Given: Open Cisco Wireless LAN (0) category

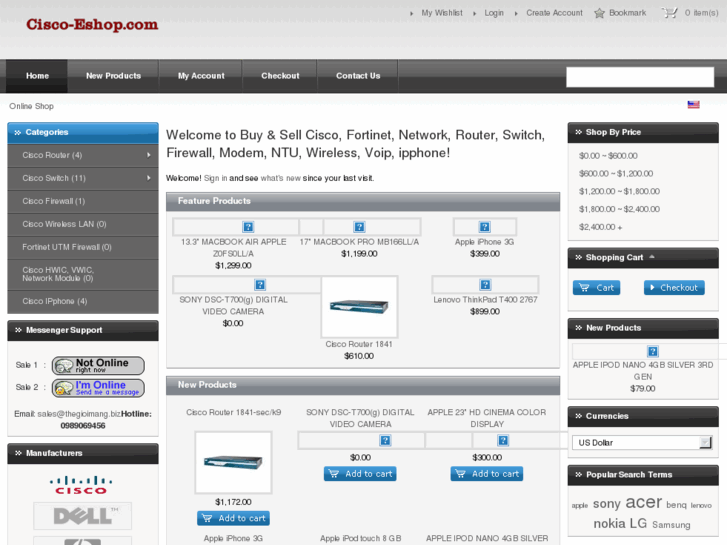Looking at the screenshot, I should tap(83, 224).
